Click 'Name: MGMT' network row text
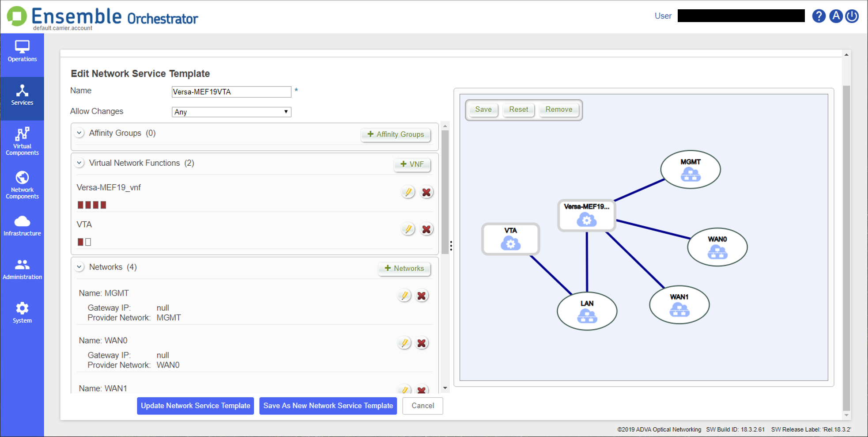The width and height of the screenshot is (868, 437). point(104,293)
